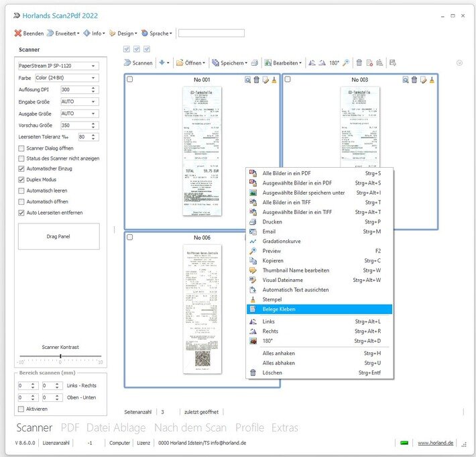Viewport: 476px width, 457px height.
Task: Expand the Design menu
Action: click(x=123, y=33)
